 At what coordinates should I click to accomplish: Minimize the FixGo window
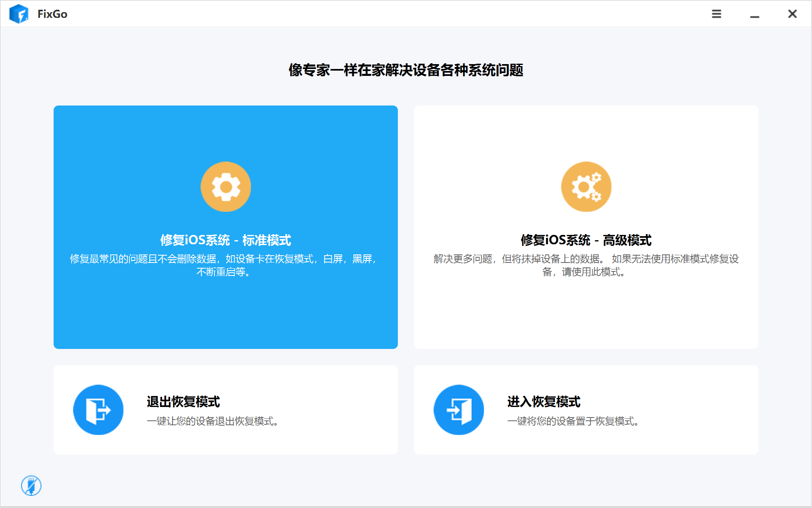(x=755, y=17)
